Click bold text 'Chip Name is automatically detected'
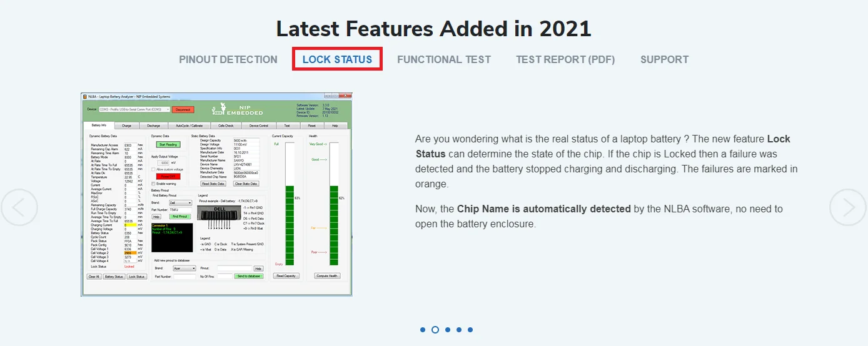Screen dimensions: 868x346 544,209
